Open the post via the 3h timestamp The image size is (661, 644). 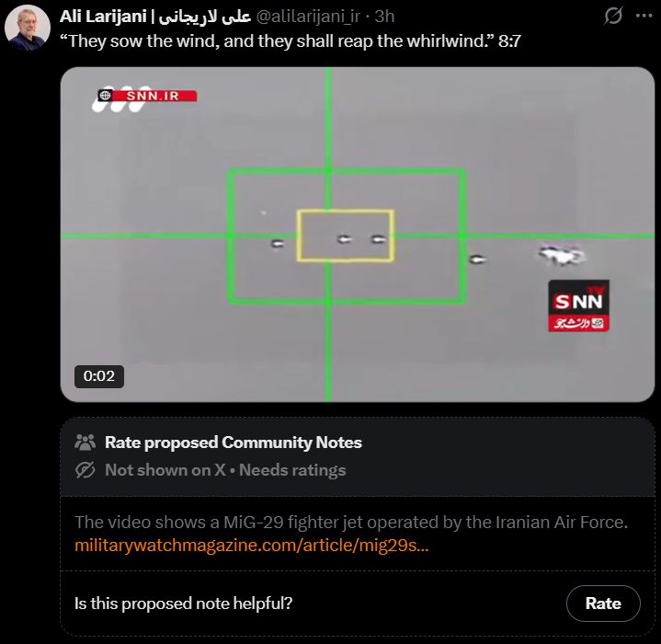384,17
